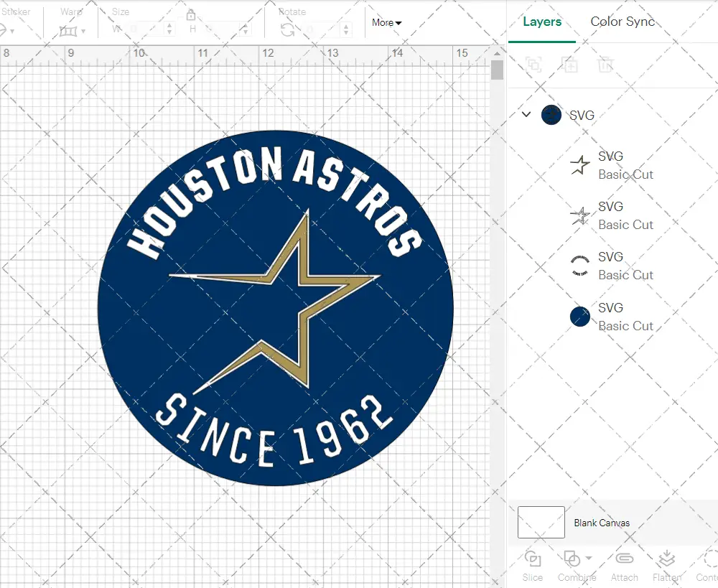Click the Blank Canvas label

pos(602,523)
